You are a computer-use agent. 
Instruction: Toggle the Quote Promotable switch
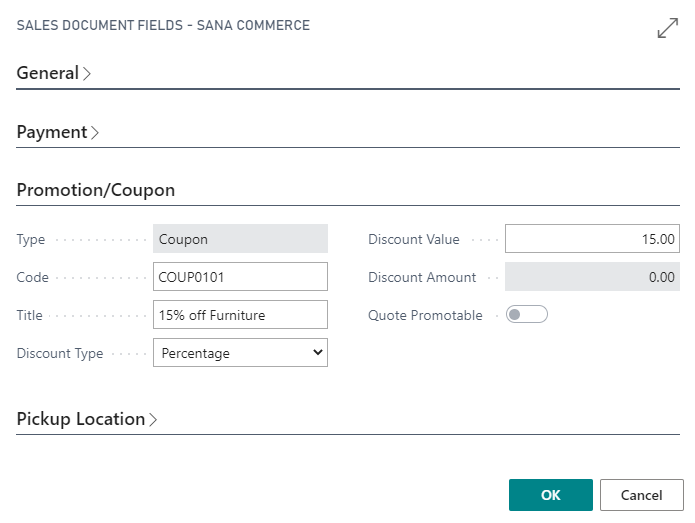point(527,315)
